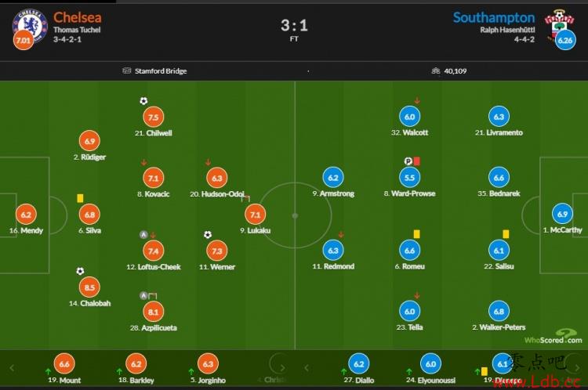Select Chalobah's 8.5 rating circle

[x=89, y=287]
